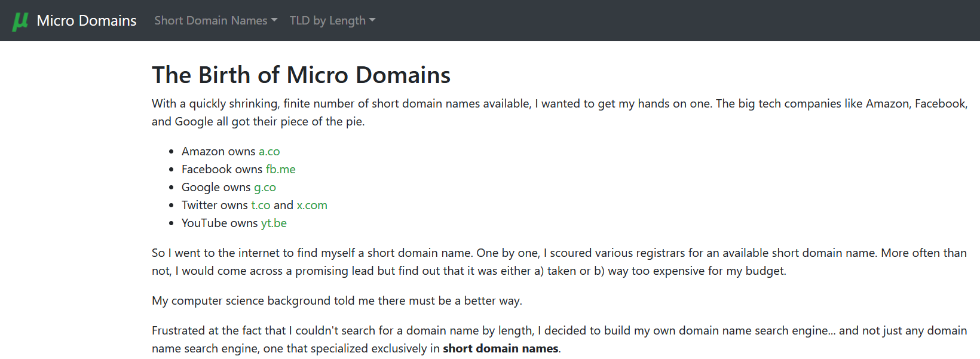
Task: Open the a.co link
Action: [269, 152]
